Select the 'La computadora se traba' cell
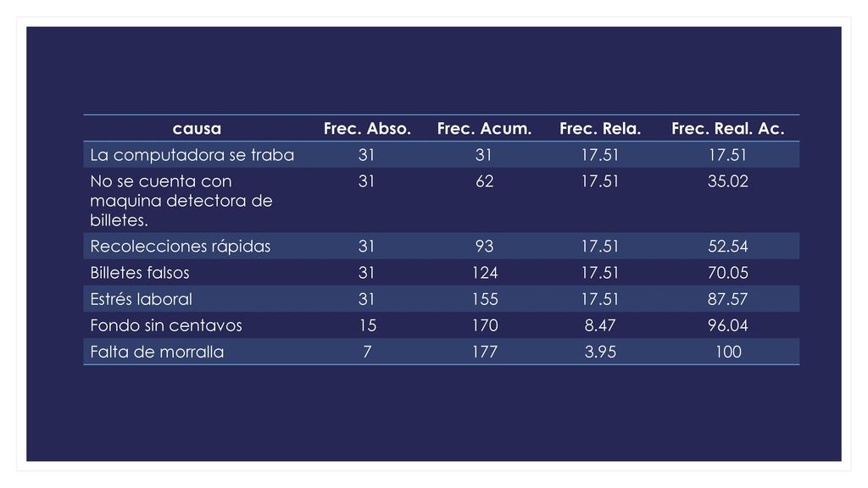This screenshot has width=868, height=488. [192, 155]
